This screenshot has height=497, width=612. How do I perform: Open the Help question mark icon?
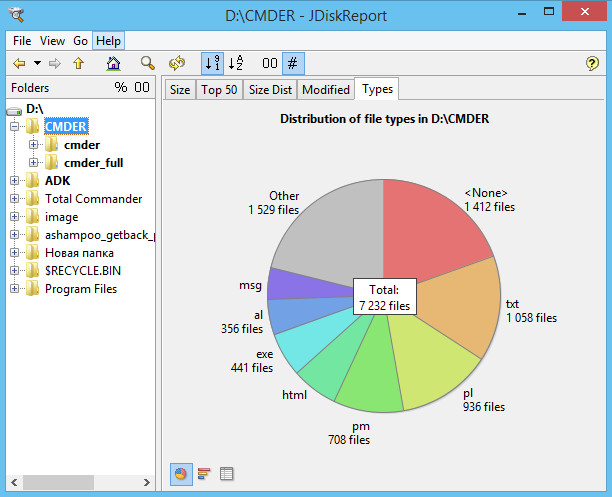tap(592, 63)
